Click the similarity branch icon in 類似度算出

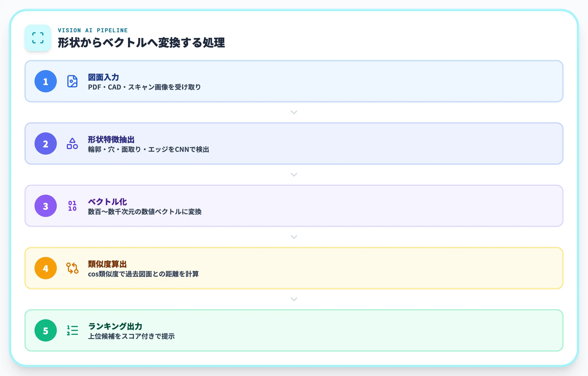tap(72, 268)
